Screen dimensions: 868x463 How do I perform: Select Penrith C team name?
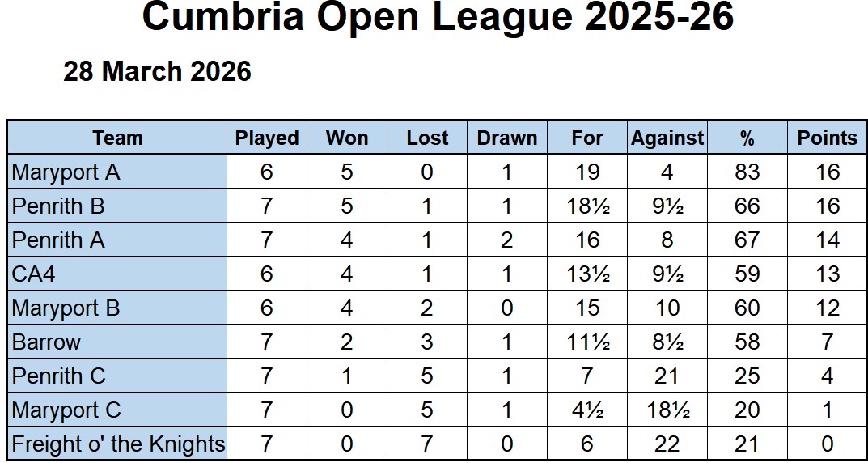pyautogui.click(x=58, y=376)
